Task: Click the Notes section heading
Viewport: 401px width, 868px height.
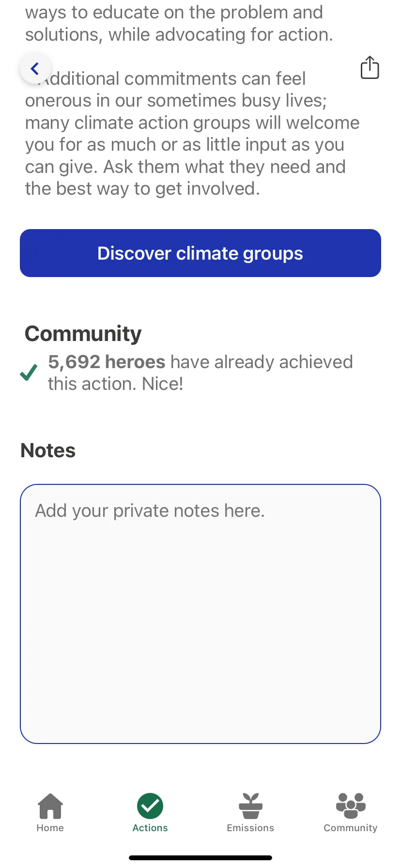Action: (48, 450)
